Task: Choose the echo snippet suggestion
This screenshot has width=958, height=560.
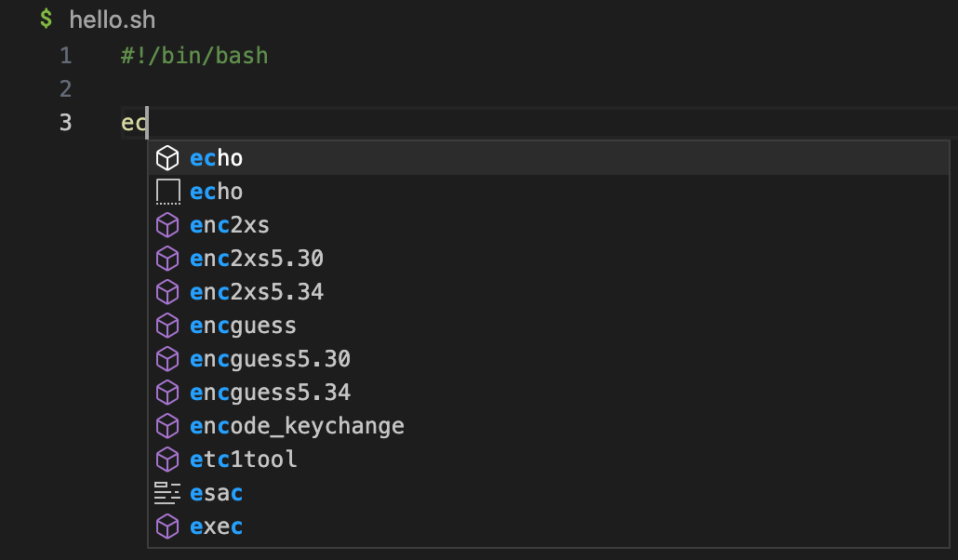Action: tap(549, 192)
